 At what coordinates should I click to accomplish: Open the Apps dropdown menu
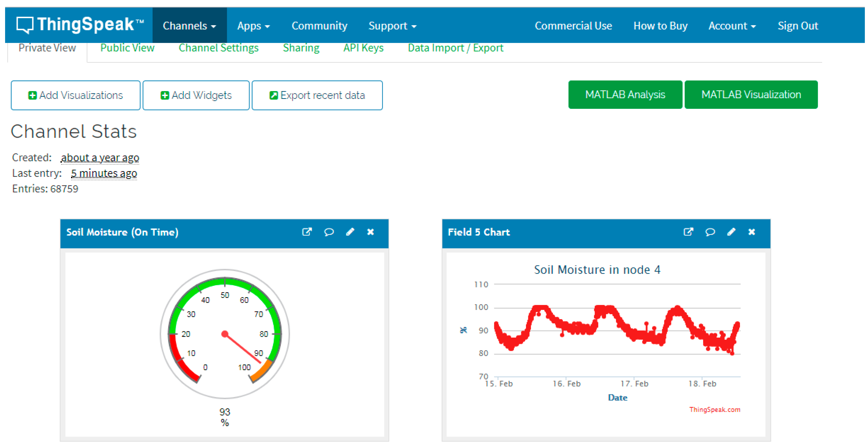[253, 26]
